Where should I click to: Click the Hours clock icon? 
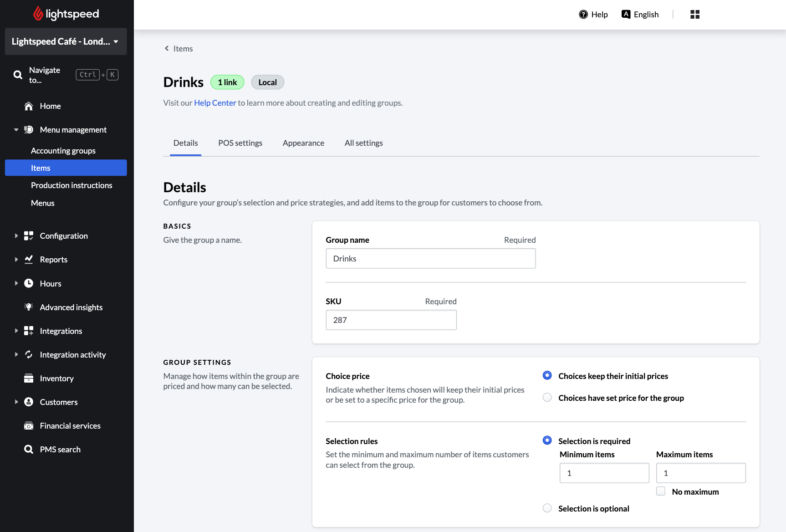point(29,283)
